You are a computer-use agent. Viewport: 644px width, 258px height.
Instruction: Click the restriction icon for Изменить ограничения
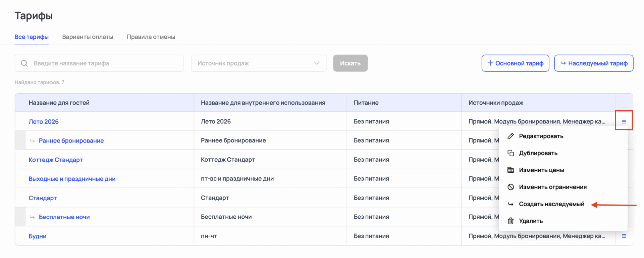pos(511,187)
